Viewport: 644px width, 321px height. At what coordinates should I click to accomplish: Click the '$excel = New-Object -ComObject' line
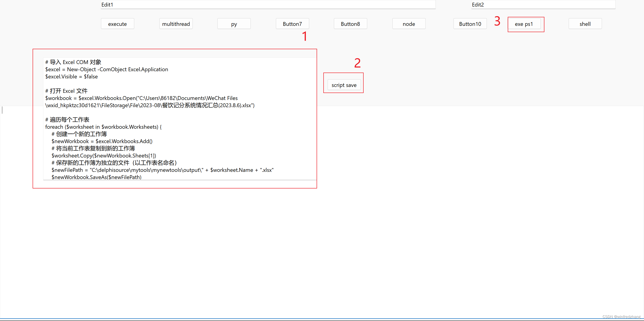pyautogui.click(x=107, y=69)
